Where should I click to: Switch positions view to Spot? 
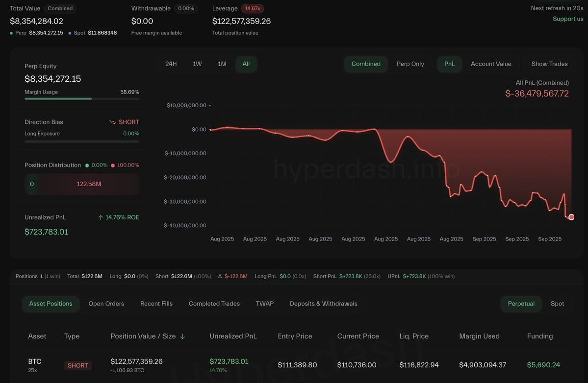click(557, 304)
